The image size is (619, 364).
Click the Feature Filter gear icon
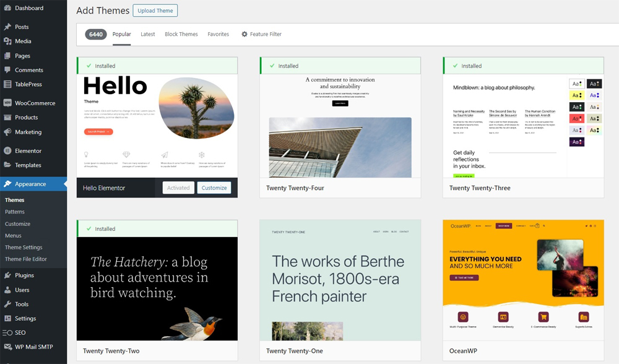pyautogui.click(x=245, y=34)
